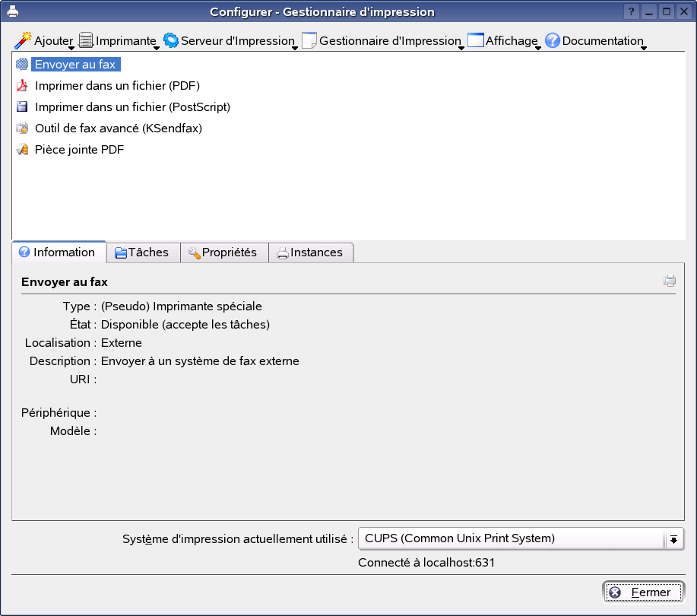Image resolution: width=697 pixels, height=616 pixels.
Task: Select Pièce jointe PDF entry
Action: pos(79,150)
